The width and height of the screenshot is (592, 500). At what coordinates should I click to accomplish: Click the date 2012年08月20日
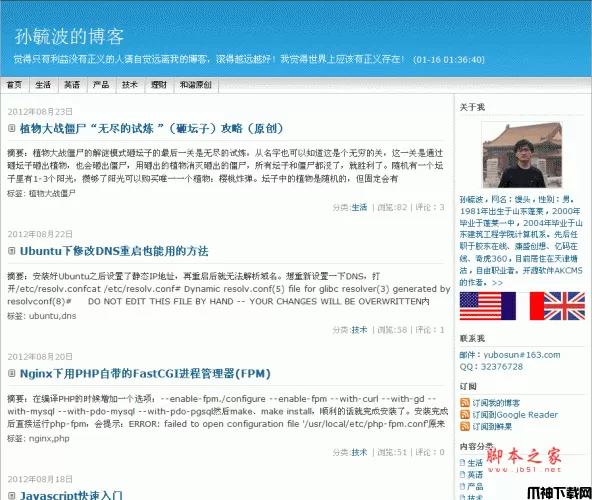(40, 356)
